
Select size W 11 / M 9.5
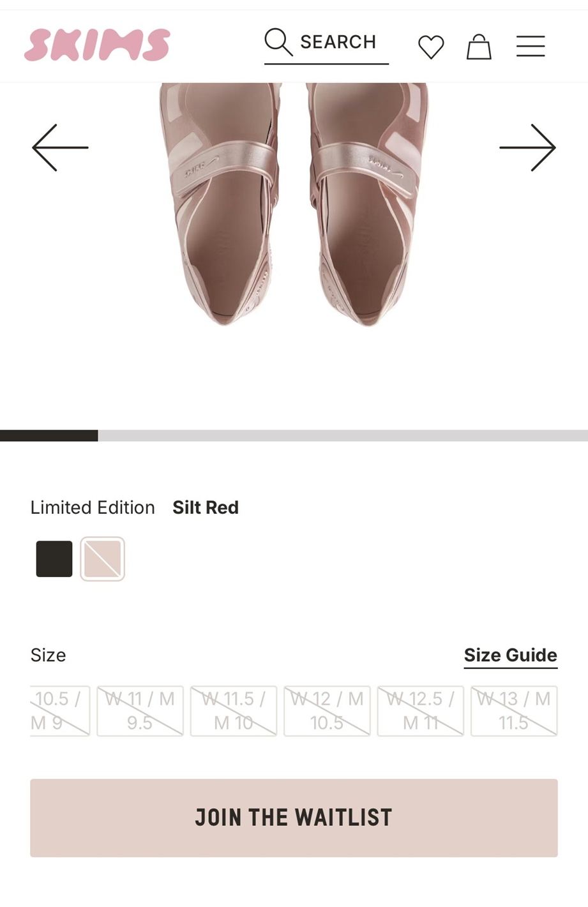[x=140, y=711]
